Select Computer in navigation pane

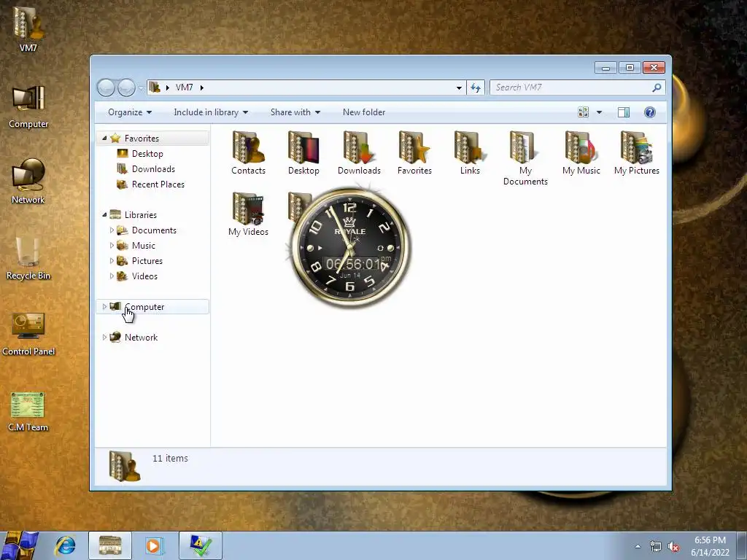point(153,307)
